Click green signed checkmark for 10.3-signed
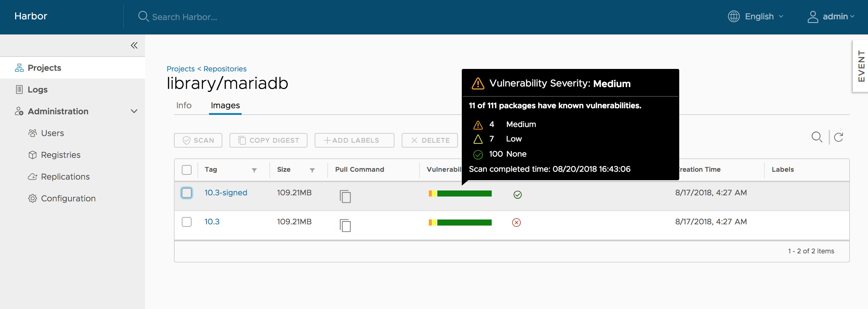Screen dimensions: 868x309 (517, 195)
